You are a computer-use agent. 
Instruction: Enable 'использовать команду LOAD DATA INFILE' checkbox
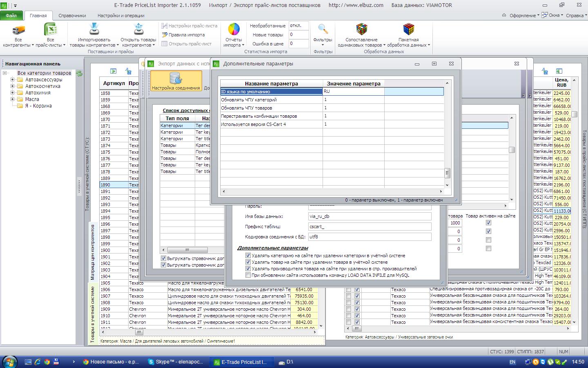248,275
